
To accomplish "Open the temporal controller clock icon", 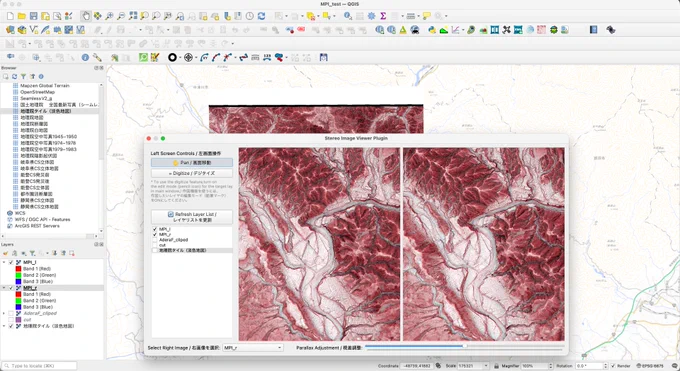I will [x=250, y=16].
